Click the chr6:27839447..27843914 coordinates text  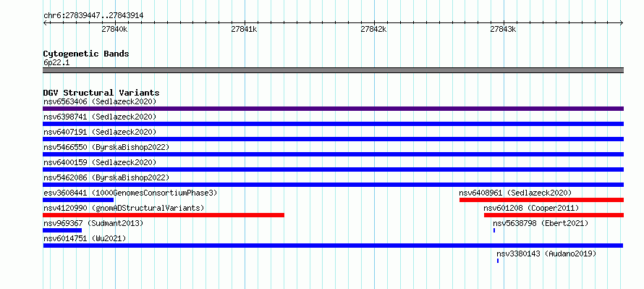coord(93,16)
